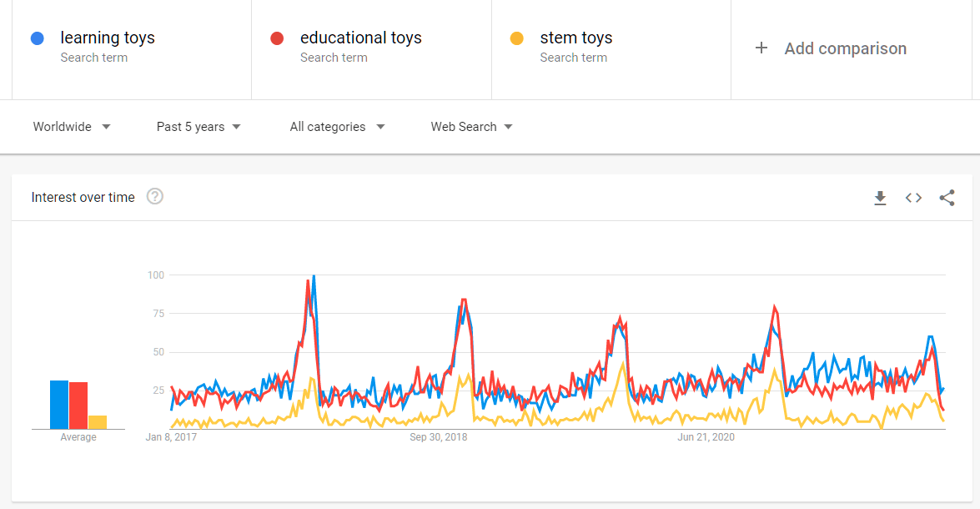980x509 pixels.
Task: Open the All categories dropdown
Action: (x=337, y=127)
